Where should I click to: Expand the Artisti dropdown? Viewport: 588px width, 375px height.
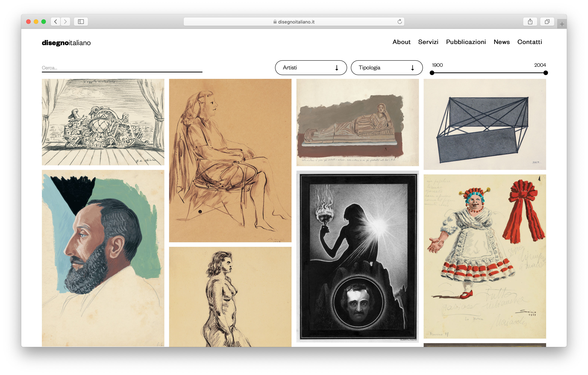coord(311,68)
